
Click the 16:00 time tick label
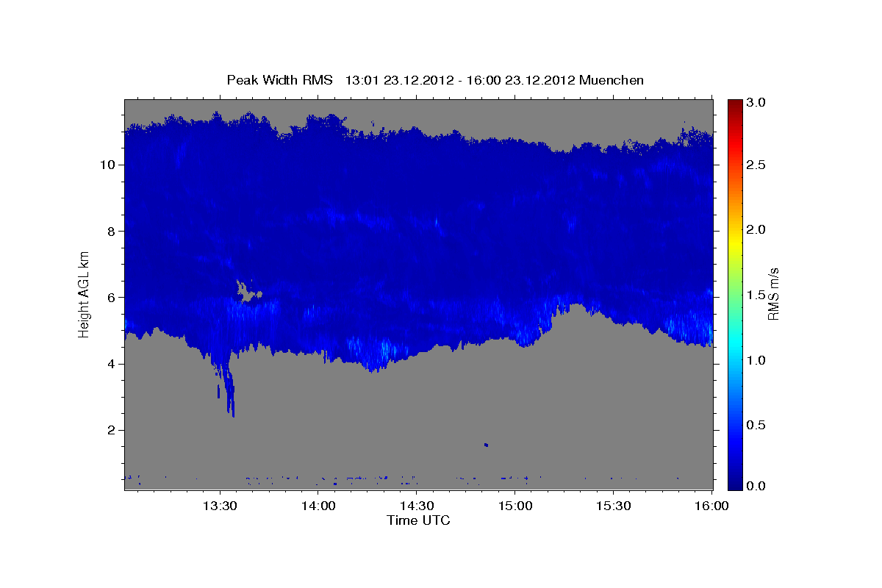[x=711, y=506]
